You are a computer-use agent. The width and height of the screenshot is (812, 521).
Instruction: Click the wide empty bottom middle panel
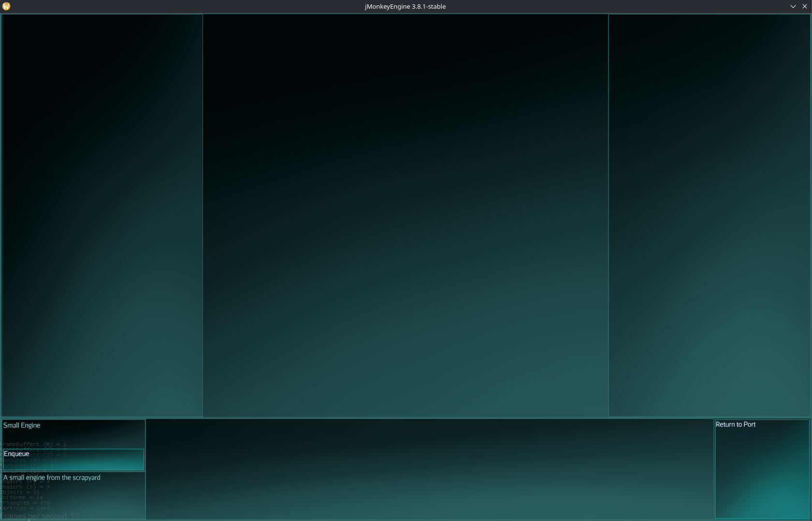[x=429, y=469]
